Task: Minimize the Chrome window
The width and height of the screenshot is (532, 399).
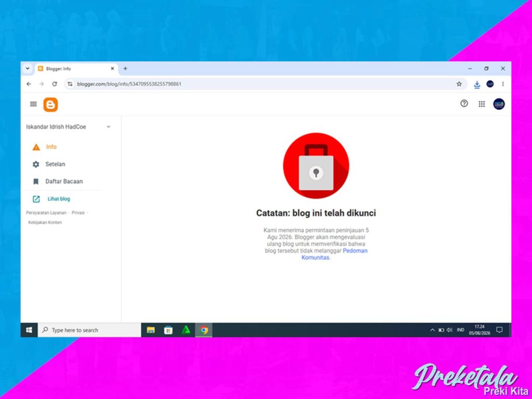Action: (470, 69)
